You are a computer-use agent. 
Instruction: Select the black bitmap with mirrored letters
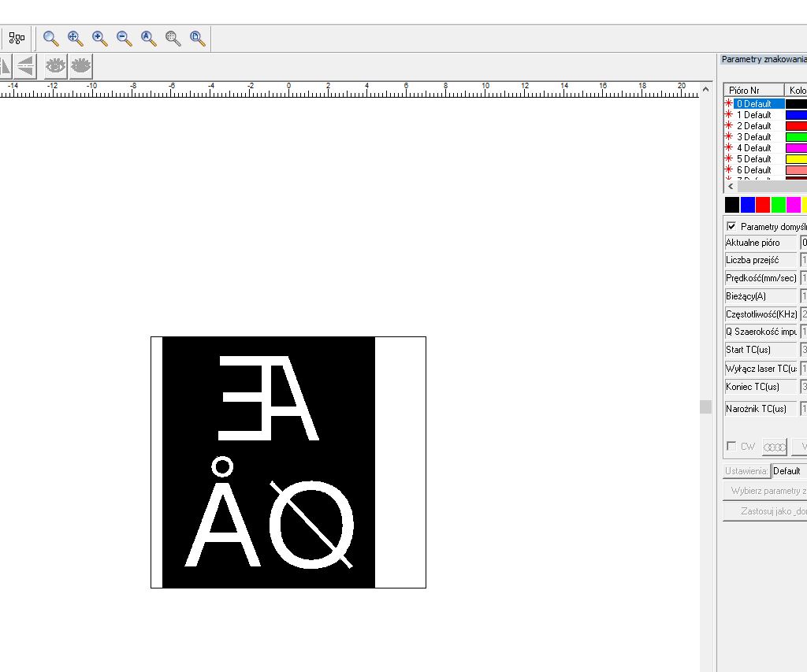click(x=288, y=462)
